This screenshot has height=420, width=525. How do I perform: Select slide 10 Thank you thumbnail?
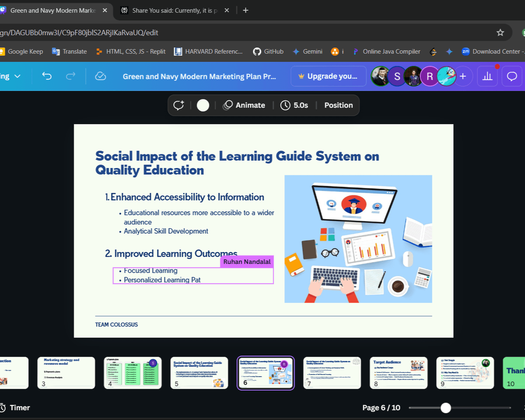(514, 373)
